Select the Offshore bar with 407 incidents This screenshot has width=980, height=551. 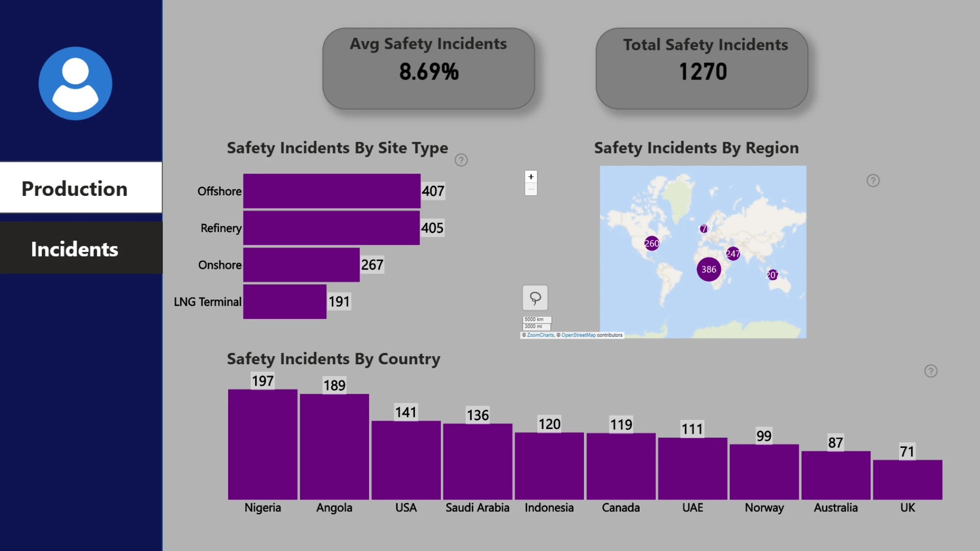click(332, 191)
